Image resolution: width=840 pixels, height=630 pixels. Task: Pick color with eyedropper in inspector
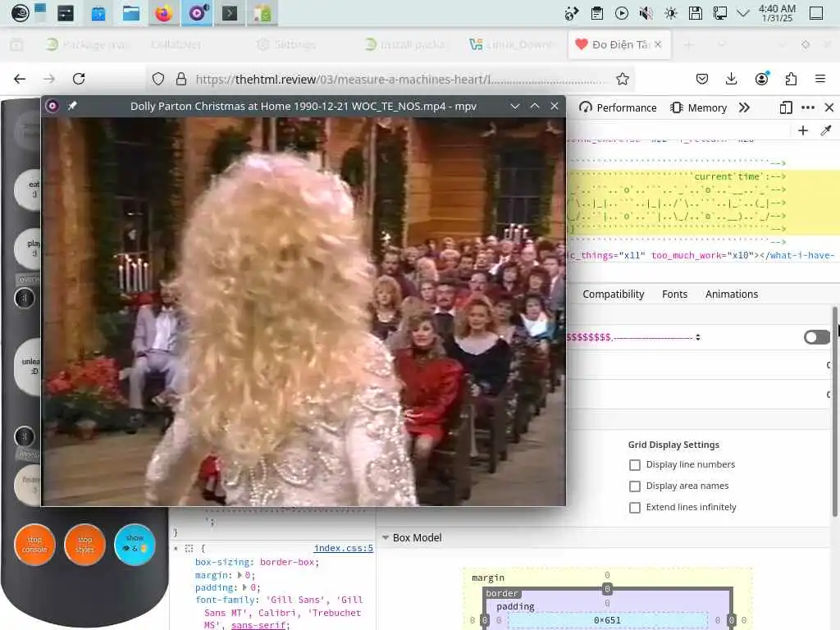(826, 130)
